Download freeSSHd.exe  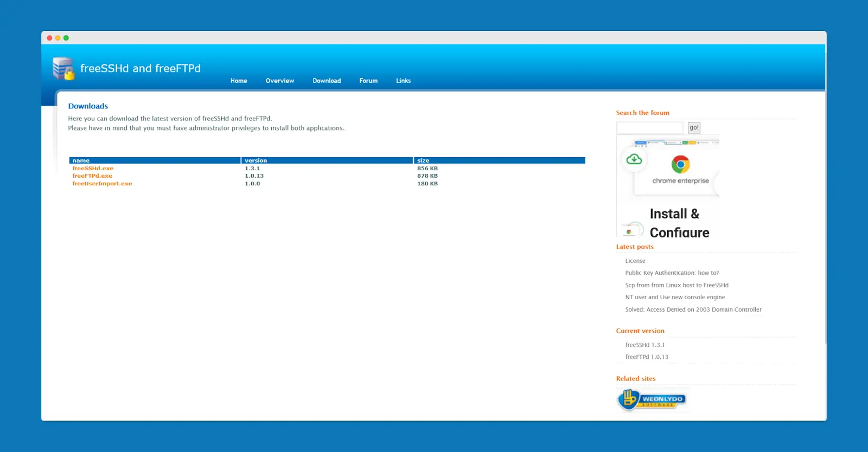tap(93, 169)
